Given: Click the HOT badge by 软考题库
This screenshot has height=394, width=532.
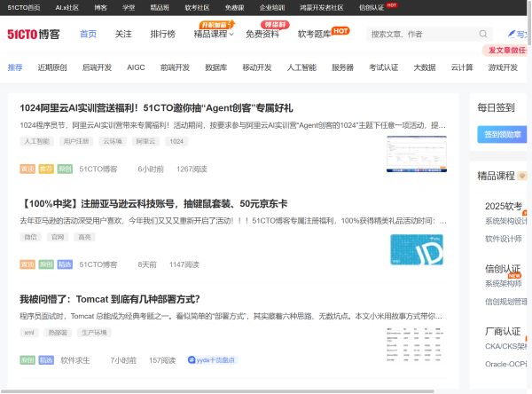Looking at the screenshot, I should (x=340, y=30).
